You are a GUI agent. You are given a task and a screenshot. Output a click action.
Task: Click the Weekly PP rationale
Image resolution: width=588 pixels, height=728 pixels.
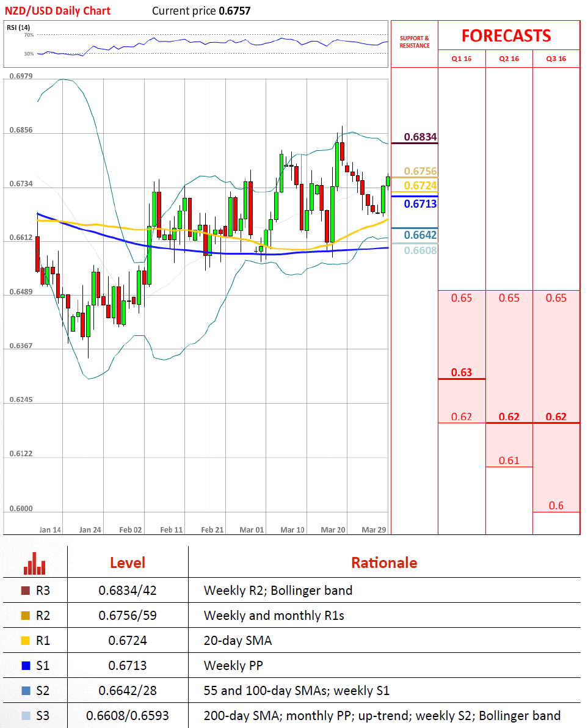click(x=233, y=666)
